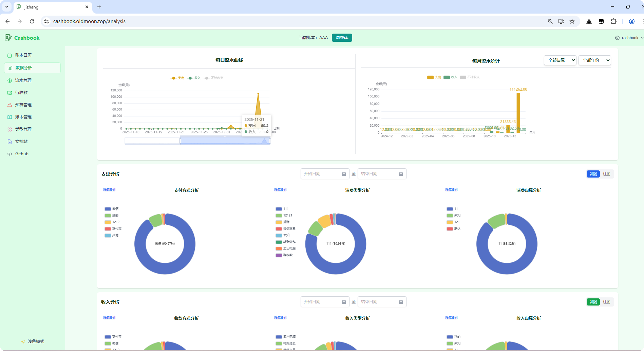
Task: Open the Github link in sidebar
Action: (22, 154)
